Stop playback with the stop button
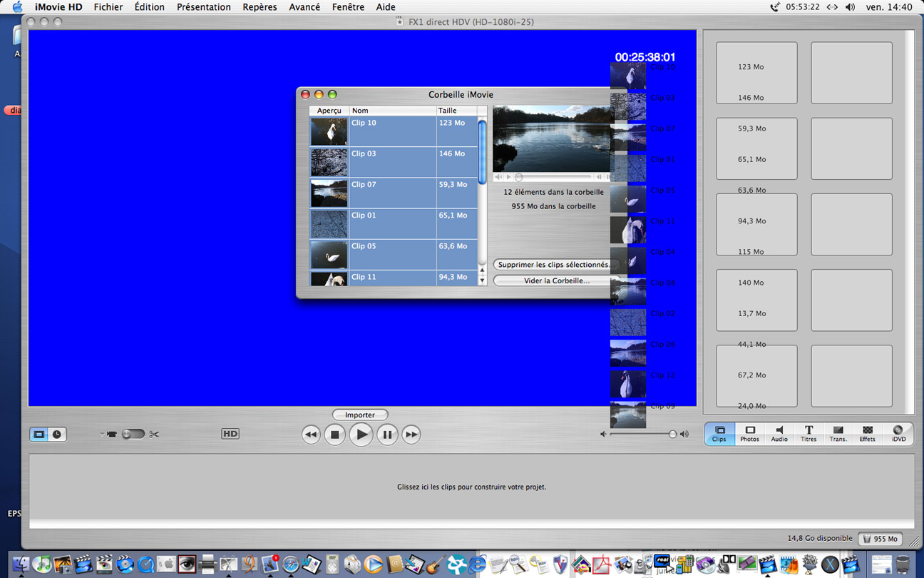 [334, 434]
